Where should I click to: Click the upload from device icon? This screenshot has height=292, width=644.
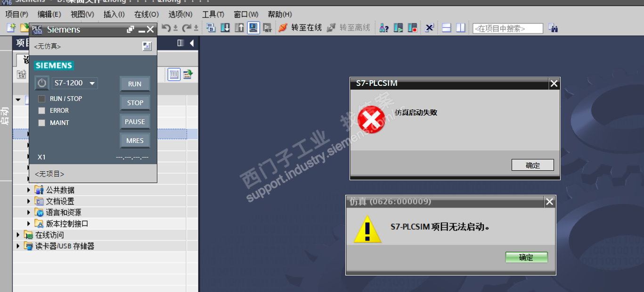point(239,28)
